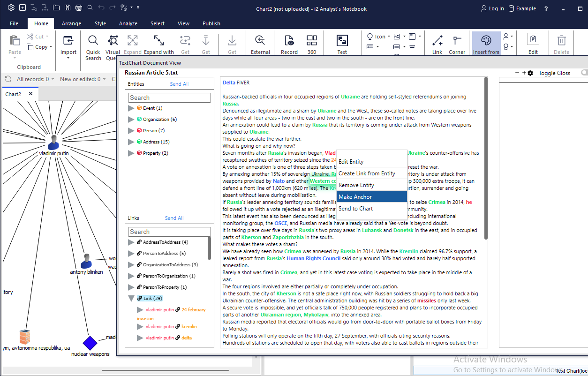Image resolution: width=588 pixels, height=376 pixels.
Task: Click the Quick Search magnifier icon
Action: [93, 41]
